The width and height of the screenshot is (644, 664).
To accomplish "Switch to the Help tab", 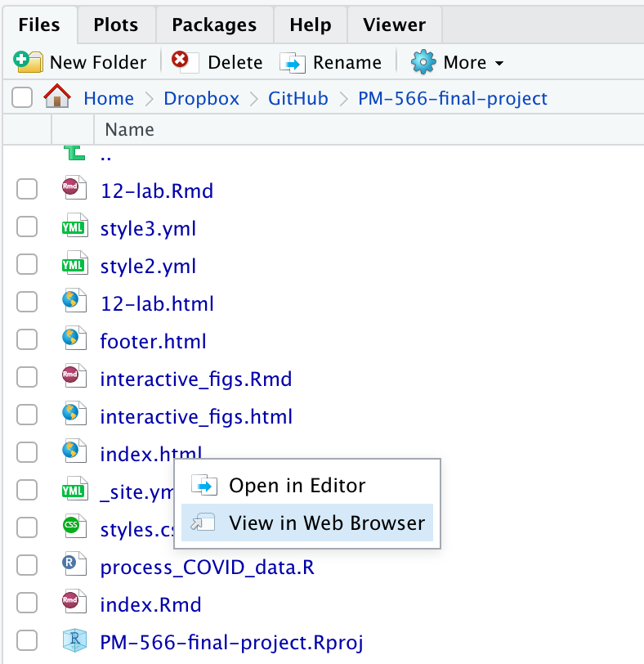I will pos(311,25).
